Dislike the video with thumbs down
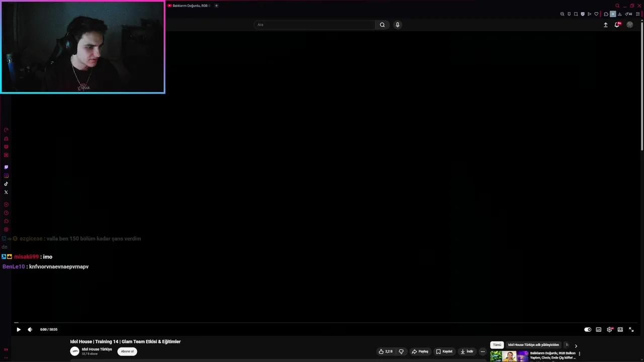The image size is (644, 362). [401, 351]
